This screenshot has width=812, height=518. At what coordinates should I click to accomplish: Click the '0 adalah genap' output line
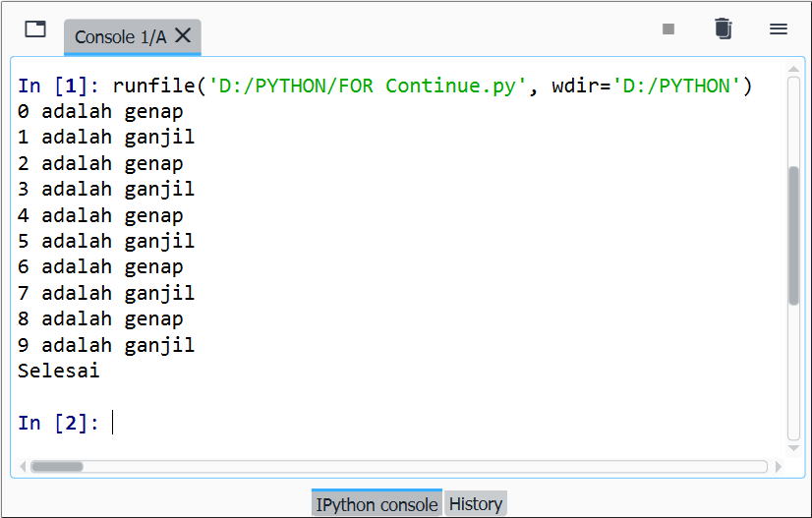[x=100, y=112]
